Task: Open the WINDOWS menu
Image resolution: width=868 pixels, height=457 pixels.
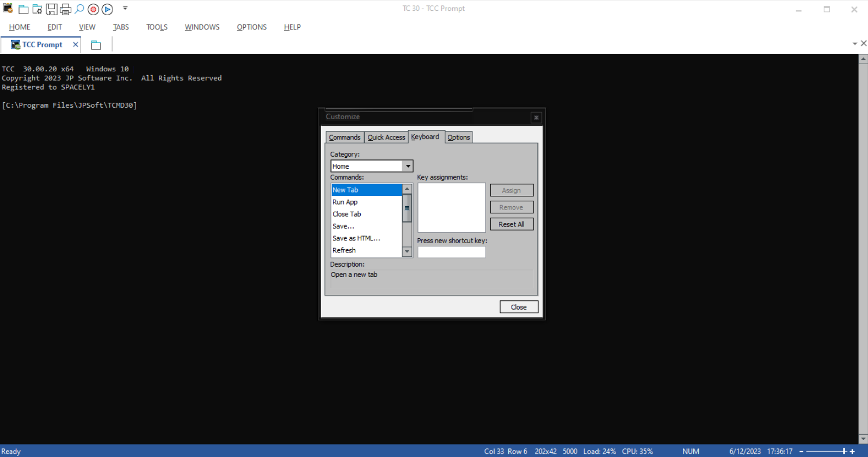Action: pos(202,27)
